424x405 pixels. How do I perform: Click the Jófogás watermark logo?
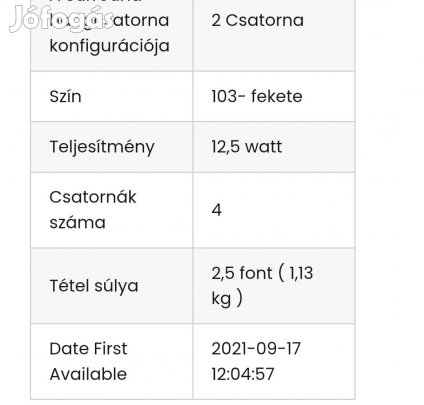tap(61, 19)
